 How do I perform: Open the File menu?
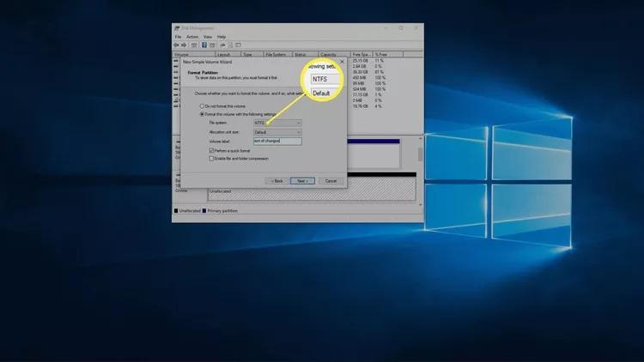(x=179, y=37)
